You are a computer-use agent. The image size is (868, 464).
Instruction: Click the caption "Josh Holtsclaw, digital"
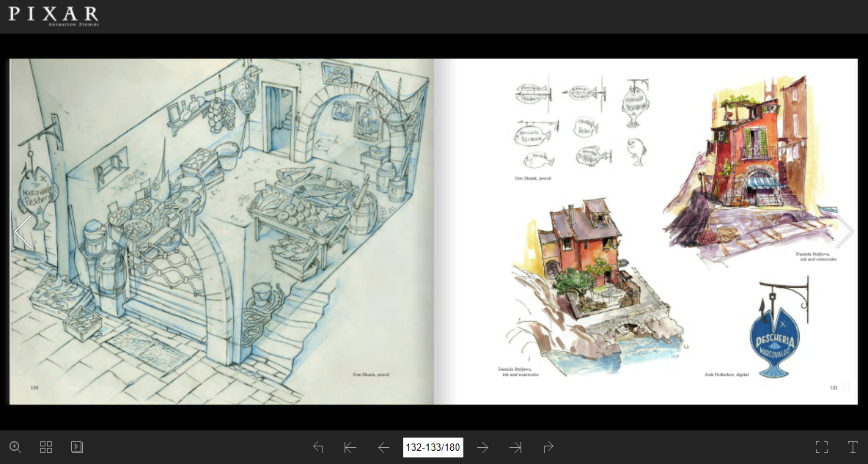(x=727, y=375)
